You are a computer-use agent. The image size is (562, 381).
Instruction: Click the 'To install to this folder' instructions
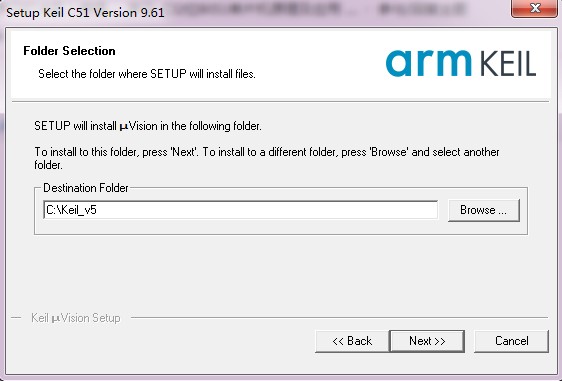[x=267, y=158]
